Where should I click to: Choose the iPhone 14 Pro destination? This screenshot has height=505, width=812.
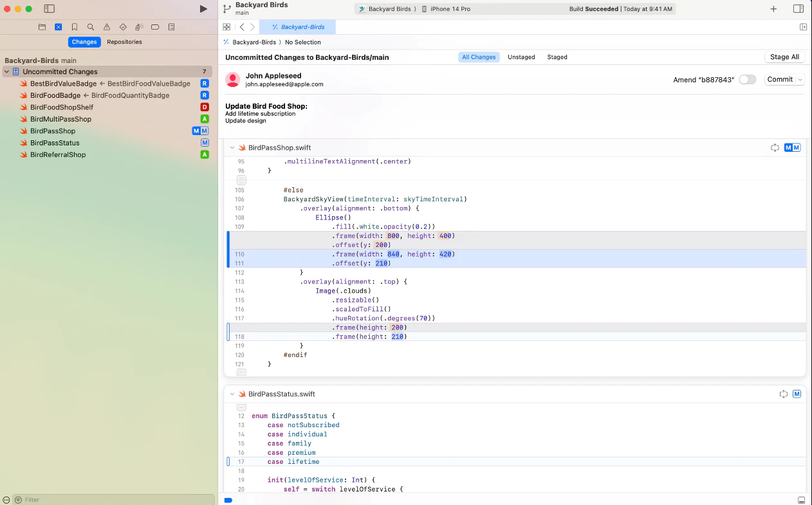[446, 9]
